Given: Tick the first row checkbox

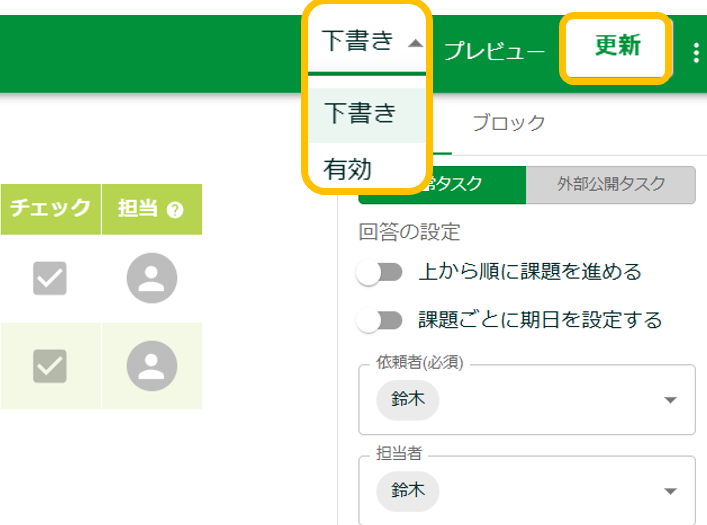Looking at the screenshot, I should 50,279.
